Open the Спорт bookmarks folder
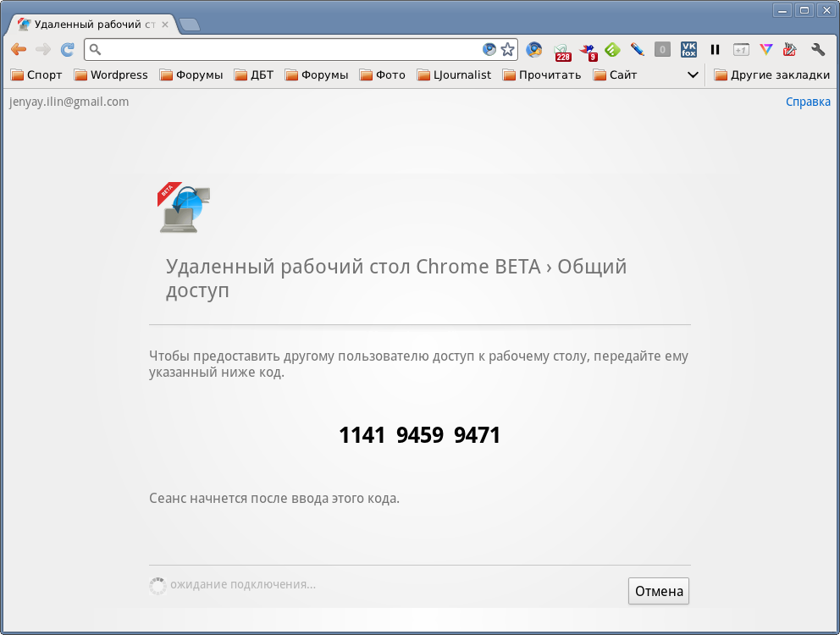The image size is (840, 635). pyautogui.click(x=36, y=75)
